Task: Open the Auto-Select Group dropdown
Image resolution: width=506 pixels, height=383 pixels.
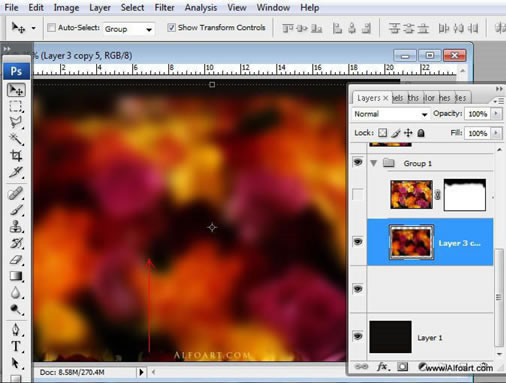Action: (128, 29)
